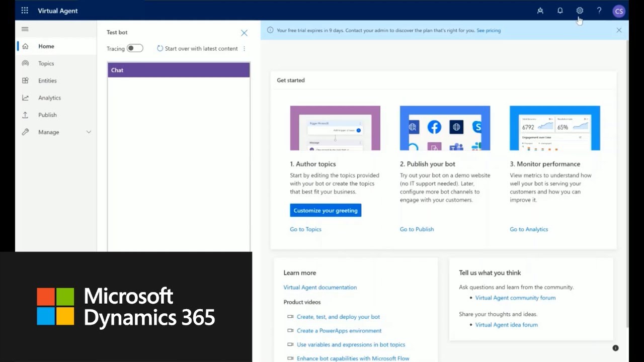Click See pricing in the trial banner
This screenshot has width=644, height=362.
click(x=488, y=30)
